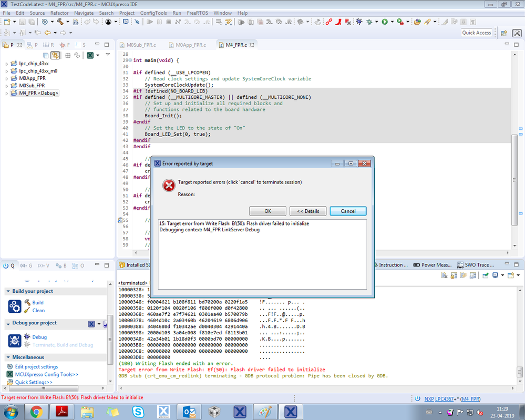Screen dimensions: 525x420
Task: Expand the M4_FPR <Debug> project
Action: pyautogui.click(x=7, y=94)
